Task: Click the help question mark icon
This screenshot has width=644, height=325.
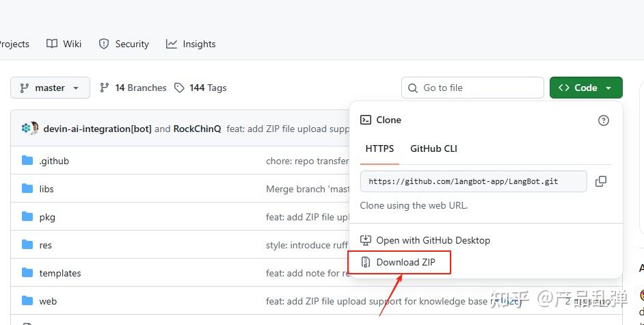Action: click(x=603, y=120)
